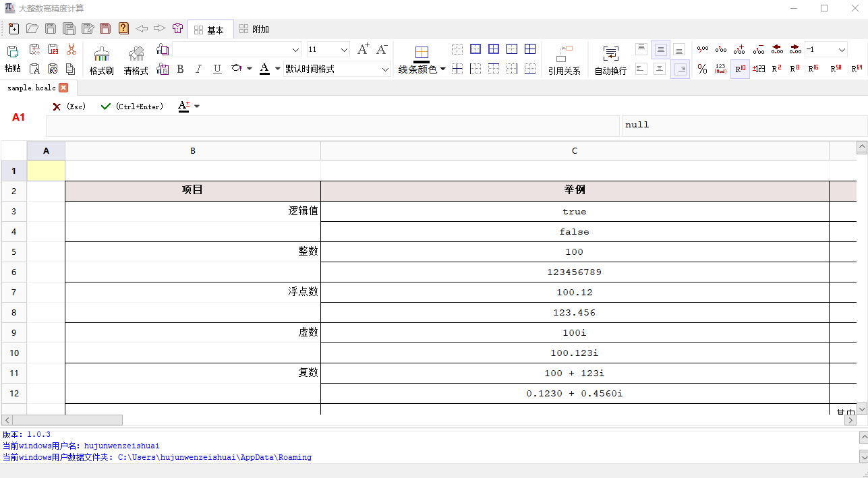Click the 粘贴 paste button
This screenshot has height=478, width=868.
13,59
